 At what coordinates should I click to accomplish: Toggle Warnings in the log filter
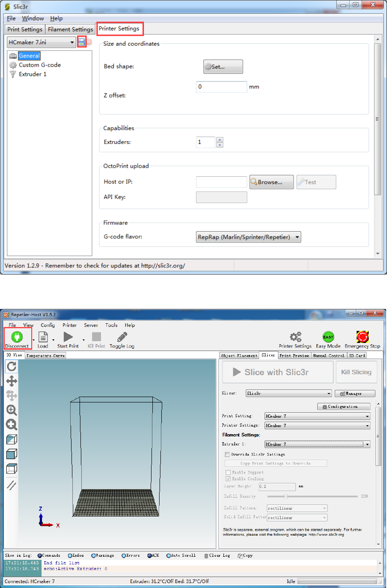click(x=103, y=555)
